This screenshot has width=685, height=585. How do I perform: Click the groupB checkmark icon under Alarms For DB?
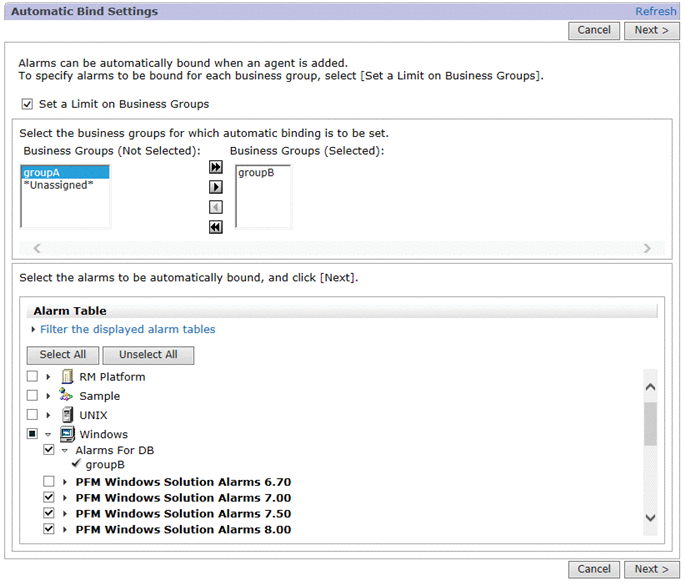point(76,464)
